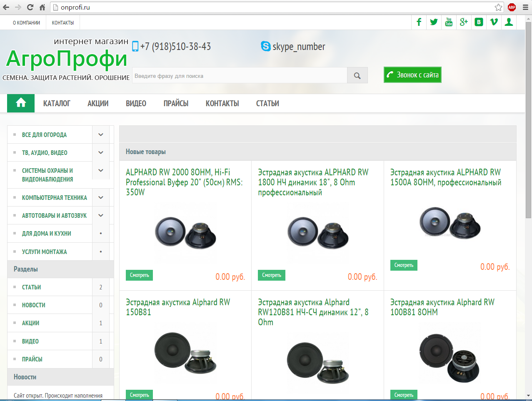Click the АгроПрофи site logo

[x=67, y=58]
